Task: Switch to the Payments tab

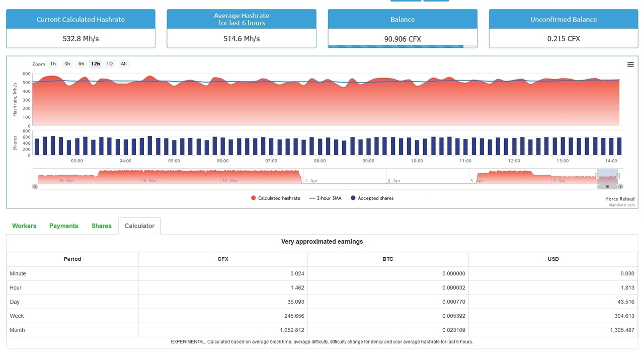Action: pos(63,226)
